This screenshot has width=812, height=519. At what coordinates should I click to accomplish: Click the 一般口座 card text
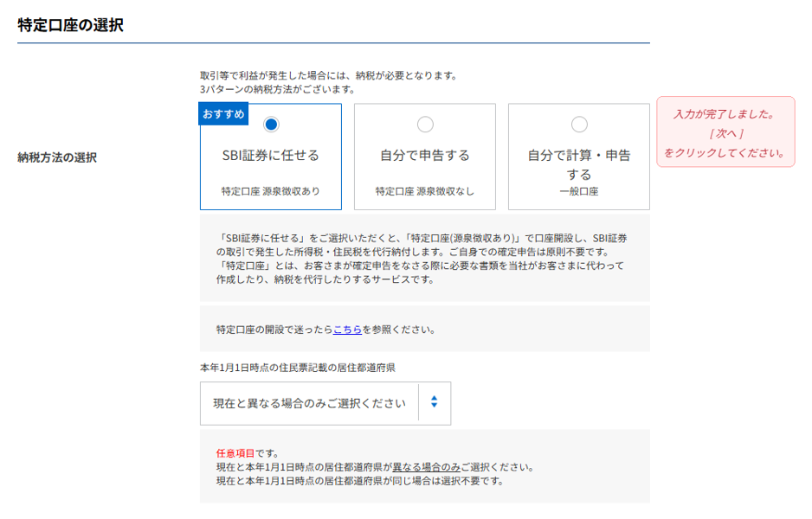(579, 191)
